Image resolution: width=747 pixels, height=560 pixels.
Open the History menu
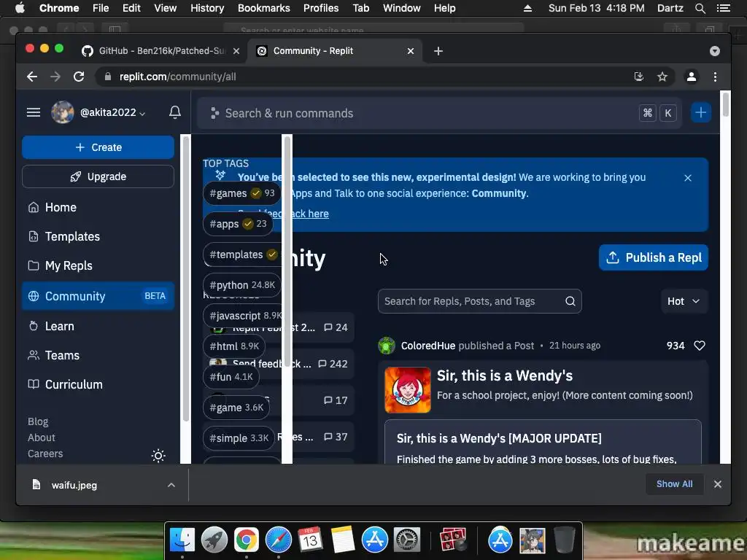pos(207,8)
